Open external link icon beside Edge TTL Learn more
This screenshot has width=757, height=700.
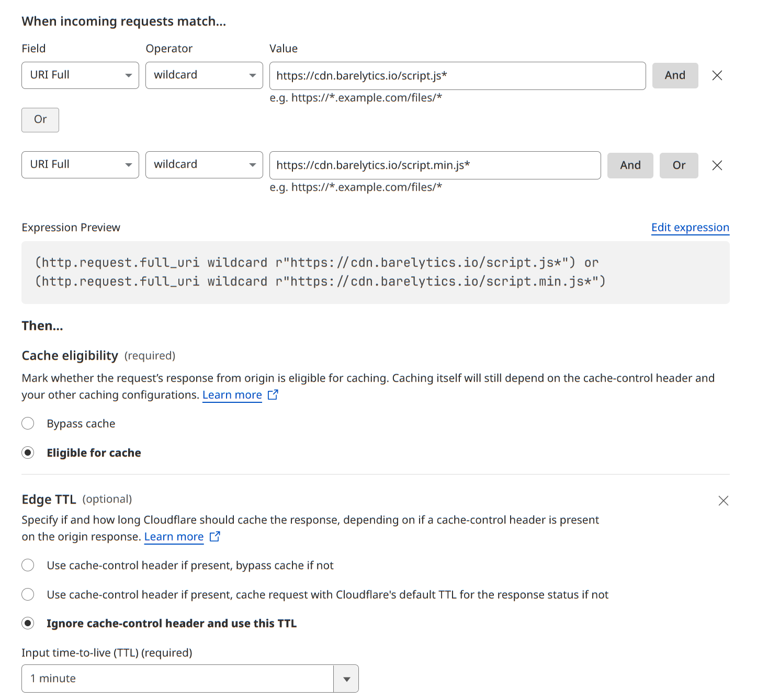tap(214, 537)
